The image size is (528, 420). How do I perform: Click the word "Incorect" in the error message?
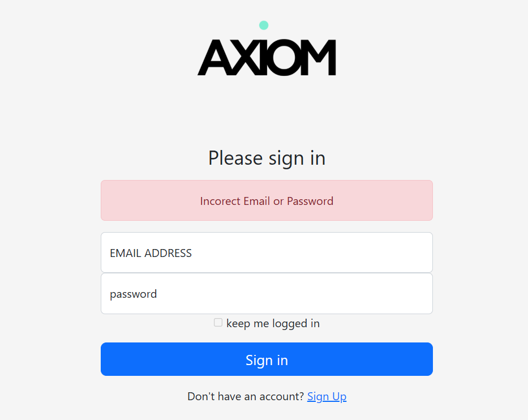coord(220,201)
